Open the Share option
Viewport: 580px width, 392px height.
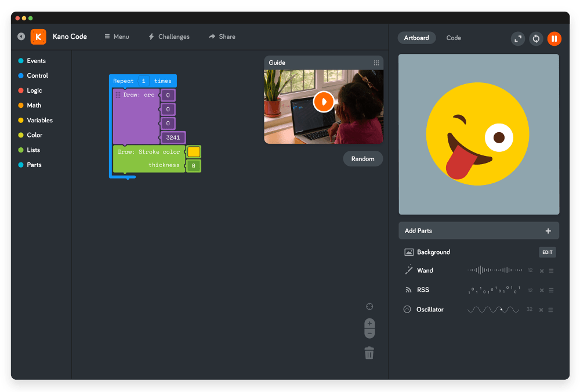[222, 37]
